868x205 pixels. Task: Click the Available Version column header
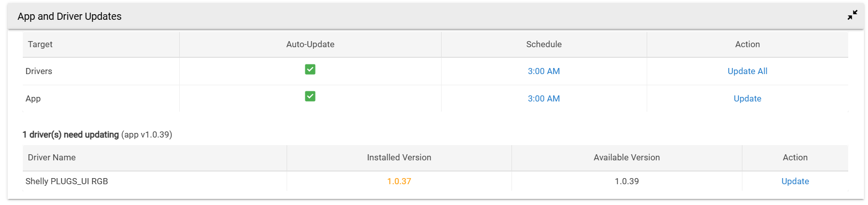(x=626, y=157)
